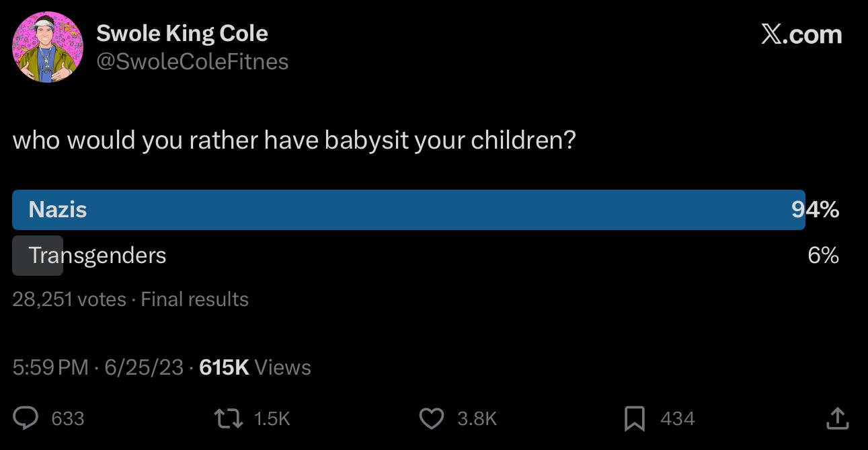Click the 633 replies count
This screenshot has width=868, height=450.
pos(68,418)
